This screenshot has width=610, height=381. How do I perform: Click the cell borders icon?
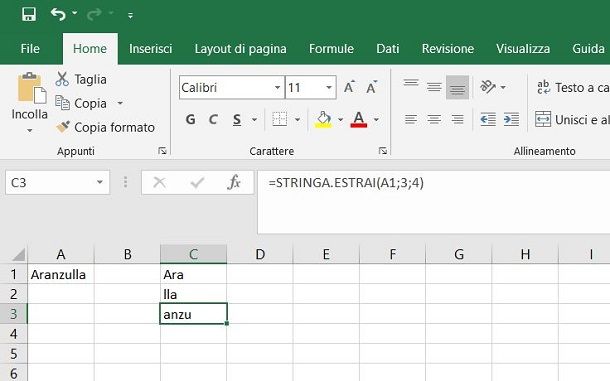[x=279, y=119]
